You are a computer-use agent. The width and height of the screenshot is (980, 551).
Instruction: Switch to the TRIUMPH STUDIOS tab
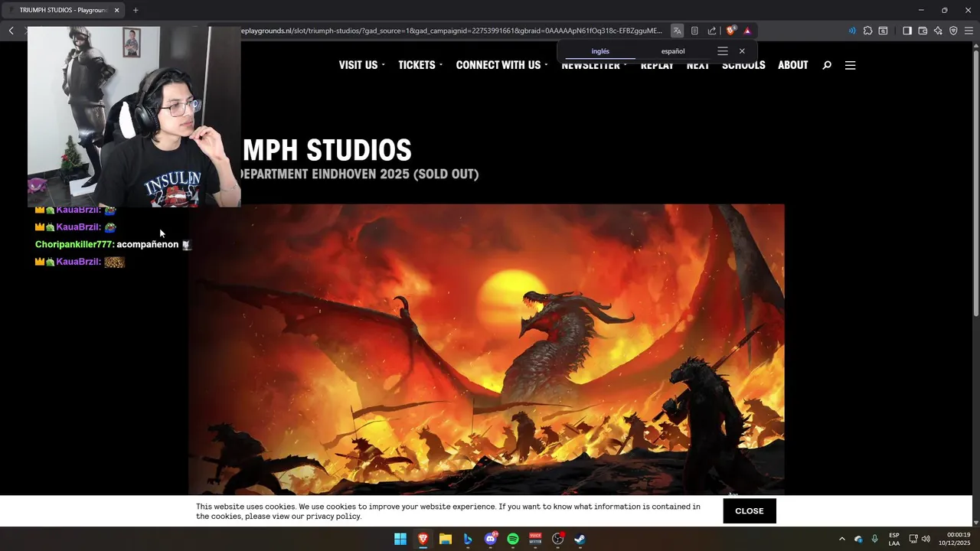63,10
